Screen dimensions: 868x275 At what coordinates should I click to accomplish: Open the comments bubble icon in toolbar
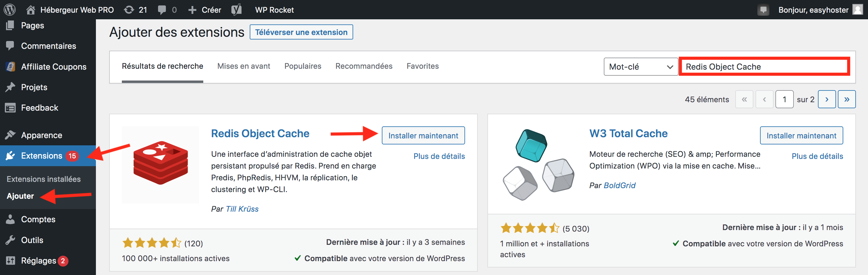point(162,10)
